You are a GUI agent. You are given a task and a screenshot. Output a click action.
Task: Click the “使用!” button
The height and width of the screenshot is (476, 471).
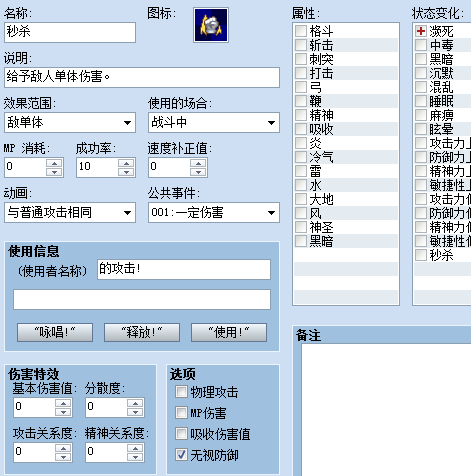(x=229, y=332)
